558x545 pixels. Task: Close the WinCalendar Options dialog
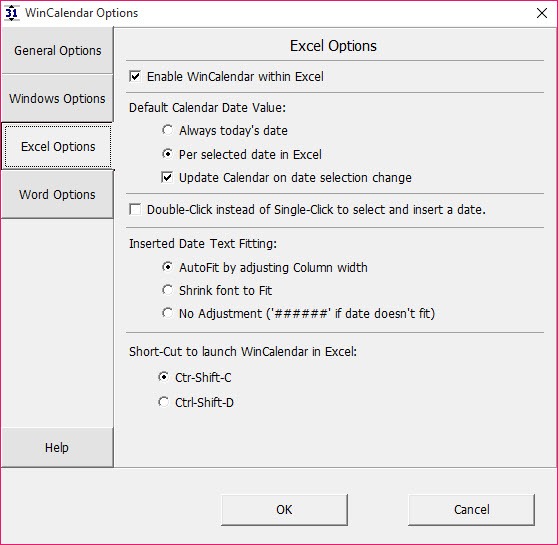542,13
